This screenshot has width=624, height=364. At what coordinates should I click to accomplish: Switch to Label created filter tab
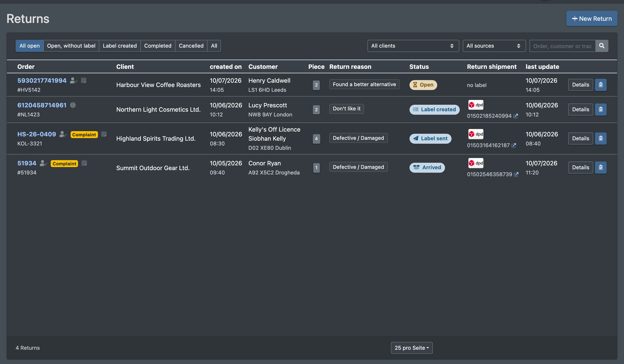coord(120,46)
